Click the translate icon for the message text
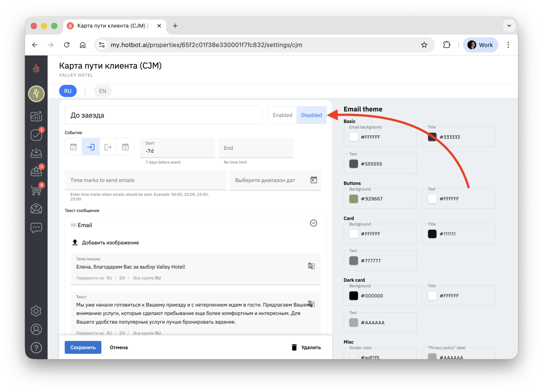The height and width of the screenshot is (392, 543). pos(311,304)
